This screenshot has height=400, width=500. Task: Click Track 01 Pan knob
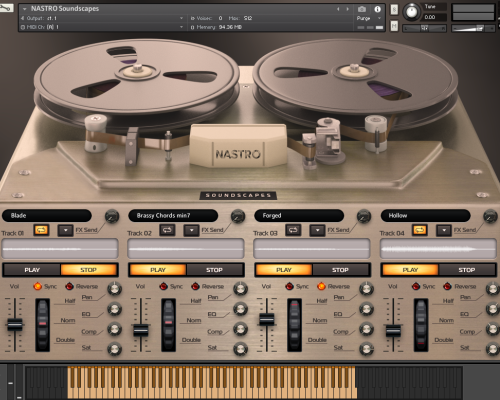114,289
